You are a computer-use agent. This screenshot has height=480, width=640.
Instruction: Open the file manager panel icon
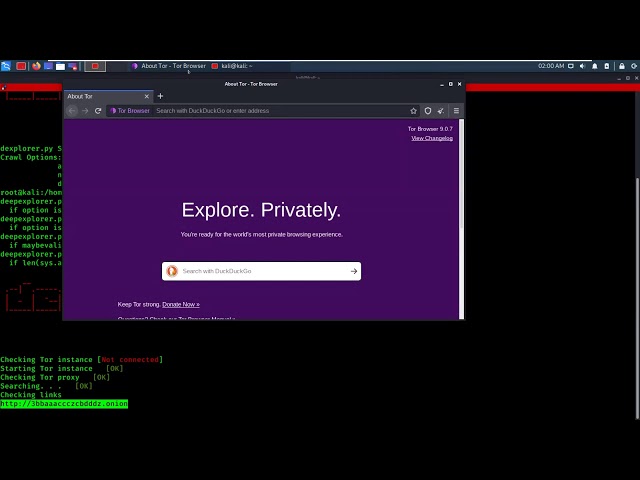coord(60,66)
